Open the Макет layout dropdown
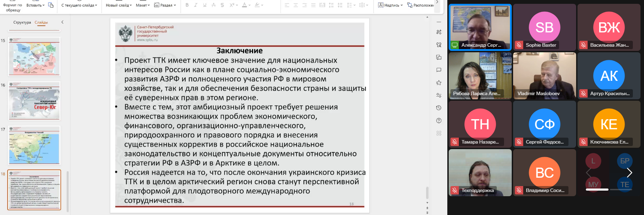Screen dimensions: 644x215 143,5
